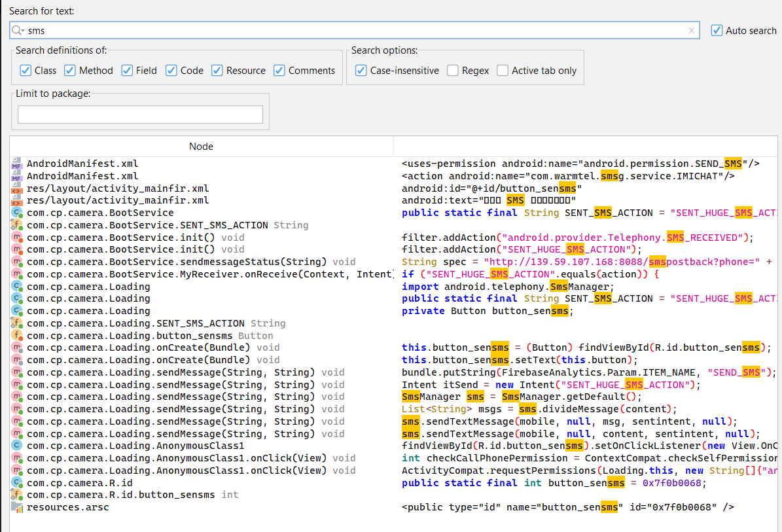Disable the Comments search checkbox
Screen dimensions: 782x532
point(279,70)
